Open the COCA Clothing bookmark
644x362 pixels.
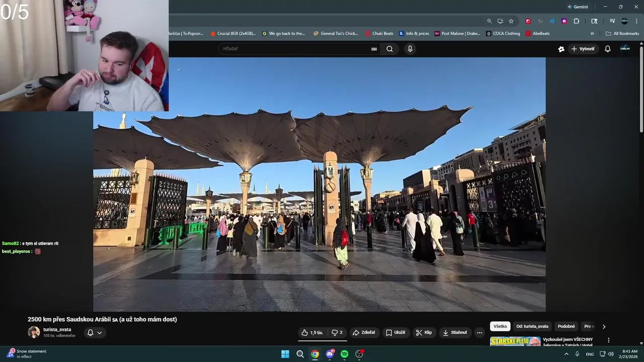[x=503, y=34]
